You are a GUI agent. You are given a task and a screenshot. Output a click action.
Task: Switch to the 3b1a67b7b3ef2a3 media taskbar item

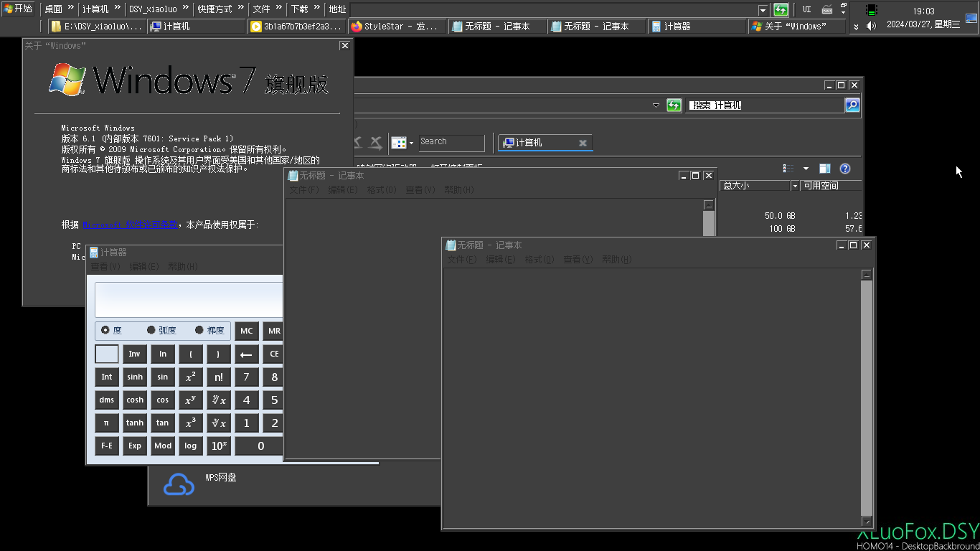coord(296,26)
